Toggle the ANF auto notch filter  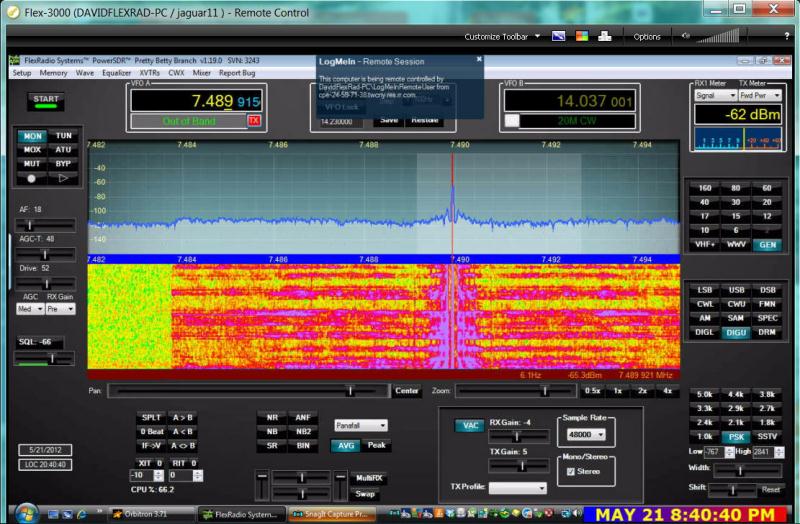pyautogui.click(x=303, y=417)
